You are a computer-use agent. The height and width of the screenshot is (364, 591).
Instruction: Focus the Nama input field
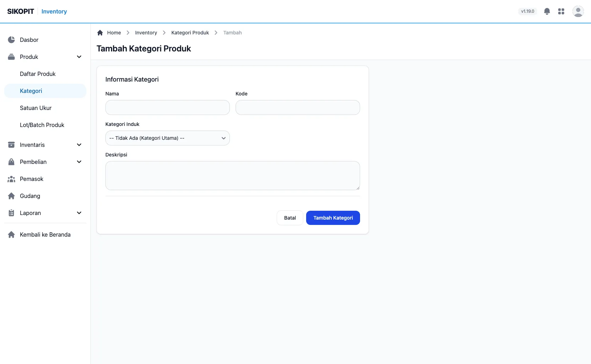167,107
